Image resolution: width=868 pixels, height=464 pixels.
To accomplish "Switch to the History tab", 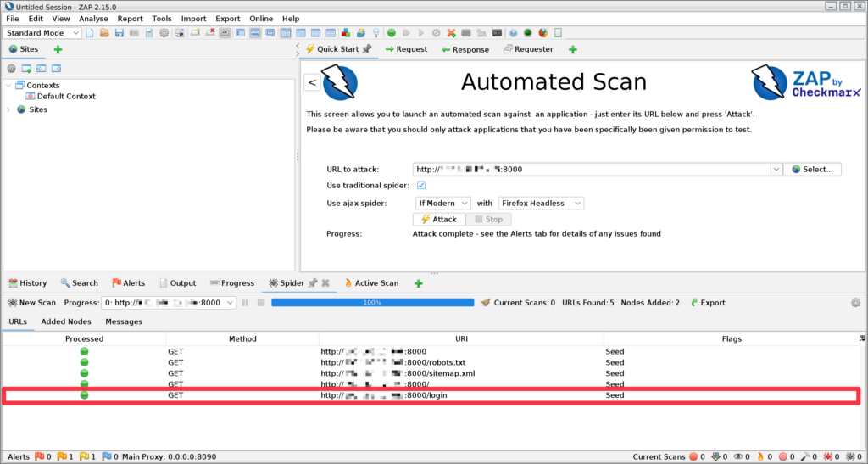I will coord(28,283).
